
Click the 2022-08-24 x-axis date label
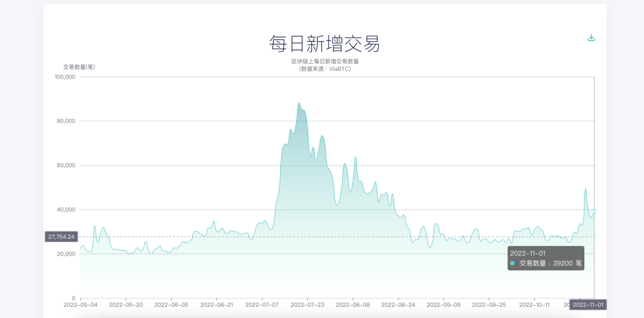click(x=398, y=304)
